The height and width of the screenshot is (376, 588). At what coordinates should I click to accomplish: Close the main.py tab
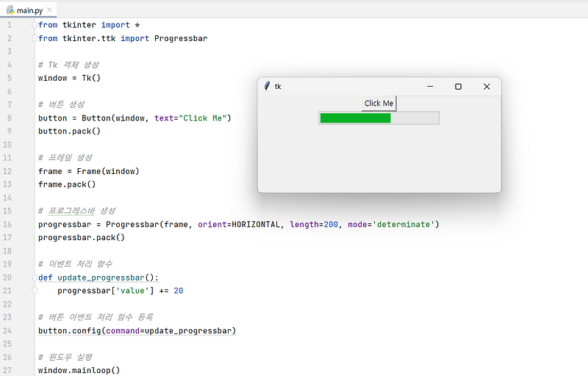pyautogui.click(x=49, y=10)
